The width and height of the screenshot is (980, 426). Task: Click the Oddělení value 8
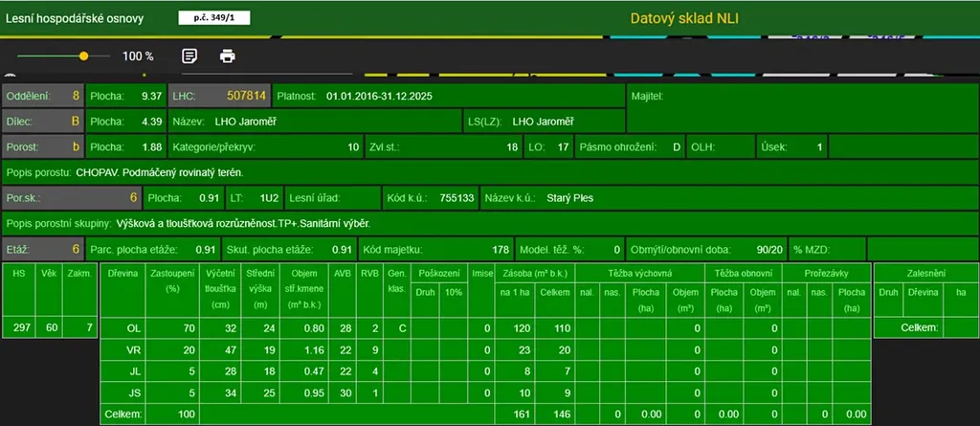tap(76, 96)
